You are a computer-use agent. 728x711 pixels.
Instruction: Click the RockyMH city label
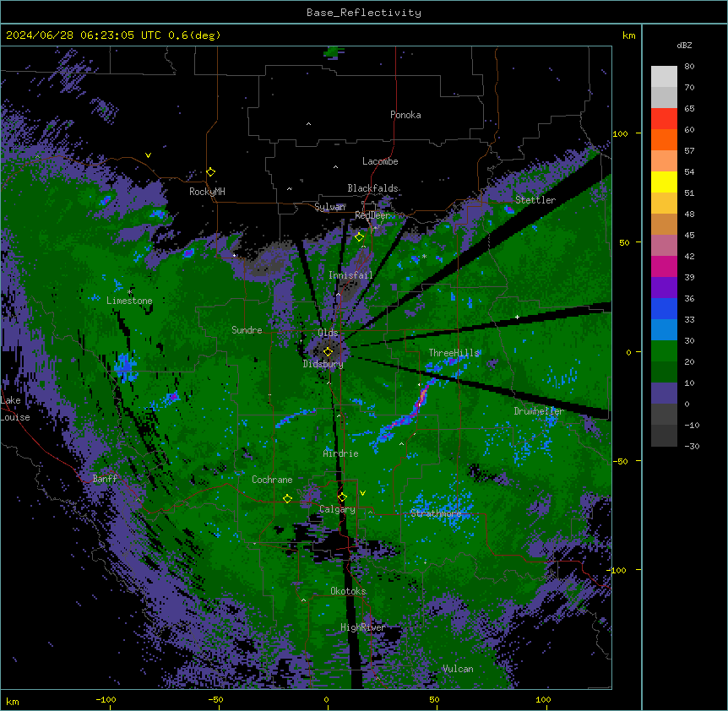click(207, 192)
